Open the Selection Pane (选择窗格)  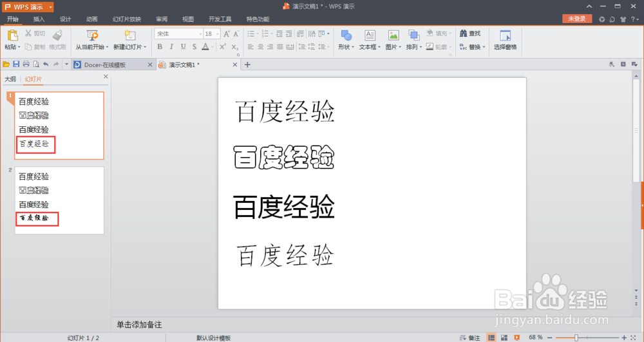click(505, 40)
